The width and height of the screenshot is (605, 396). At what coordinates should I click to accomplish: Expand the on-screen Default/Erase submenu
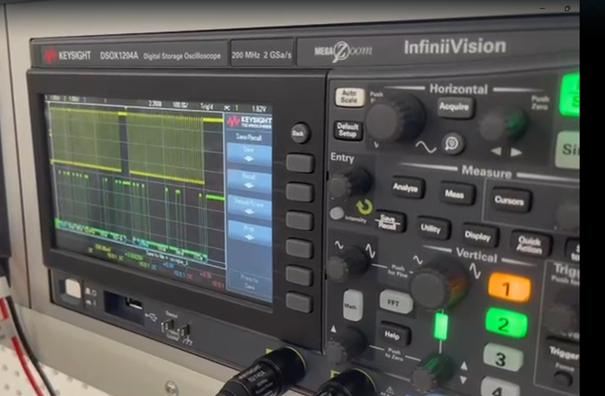[249, 207]
